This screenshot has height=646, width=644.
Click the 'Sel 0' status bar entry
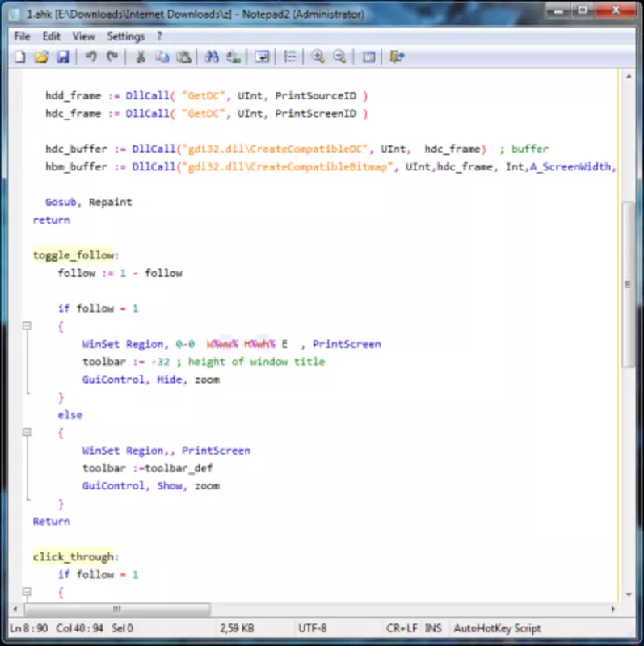122,628
